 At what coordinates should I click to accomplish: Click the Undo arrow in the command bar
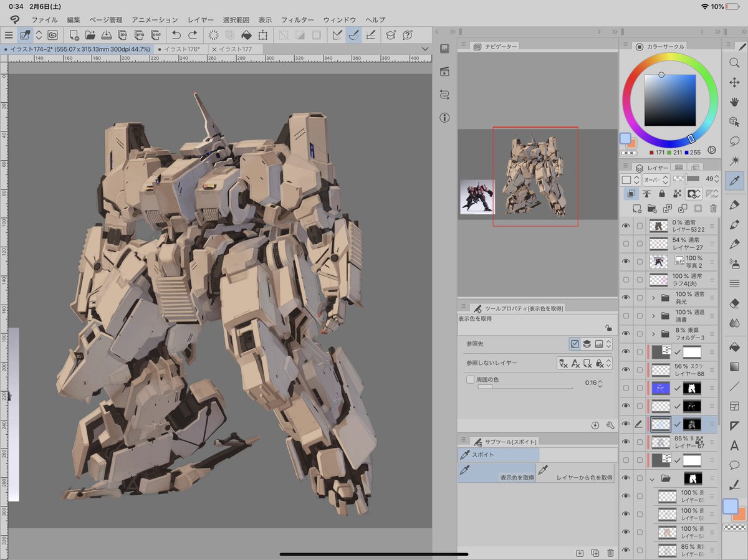pyautogui.click(x=176, y=36)
